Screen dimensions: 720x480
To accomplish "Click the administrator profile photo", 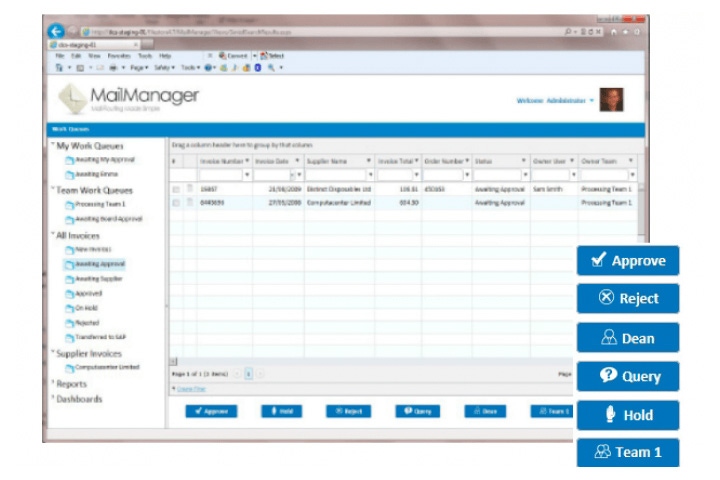I will [611, 100].
